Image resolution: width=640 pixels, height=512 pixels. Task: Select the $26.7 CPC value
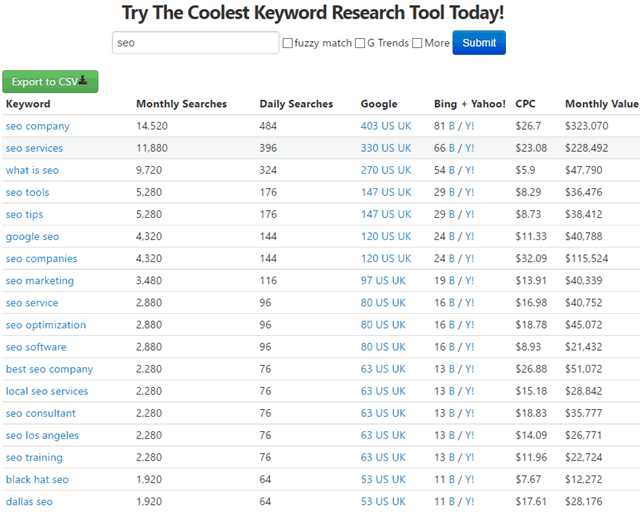[528, 126]
